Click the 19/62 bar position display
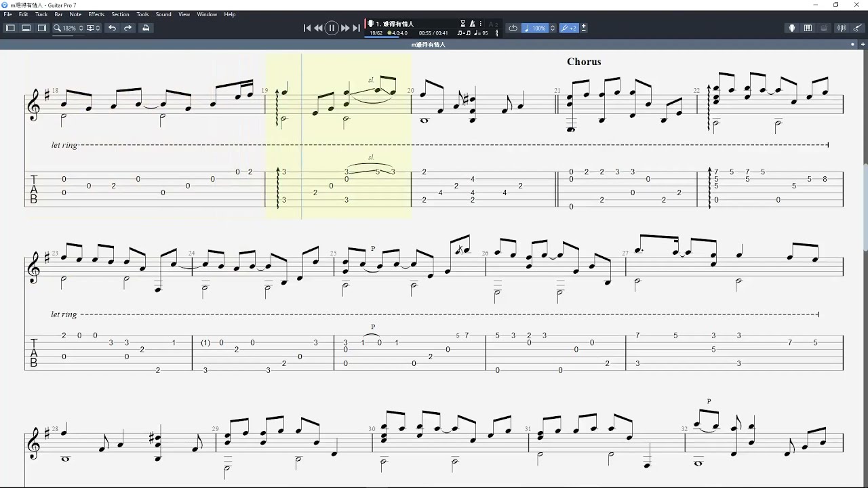The width and height of the screenshot is (868, 488). [x=376, y=33]
